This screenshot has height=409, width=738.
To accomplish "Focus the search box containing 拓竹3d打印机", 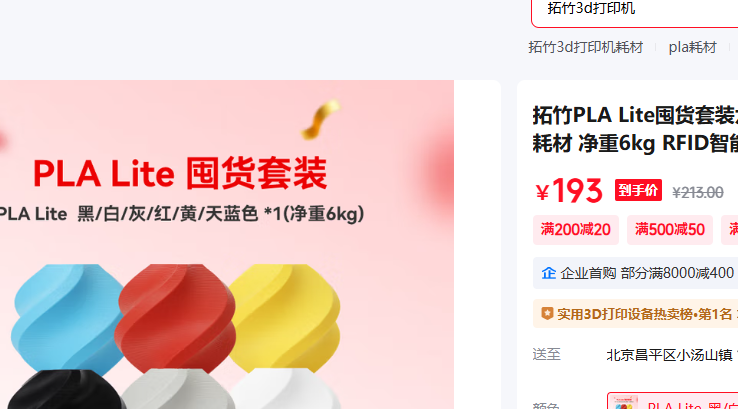I will [x=635, y=9].
